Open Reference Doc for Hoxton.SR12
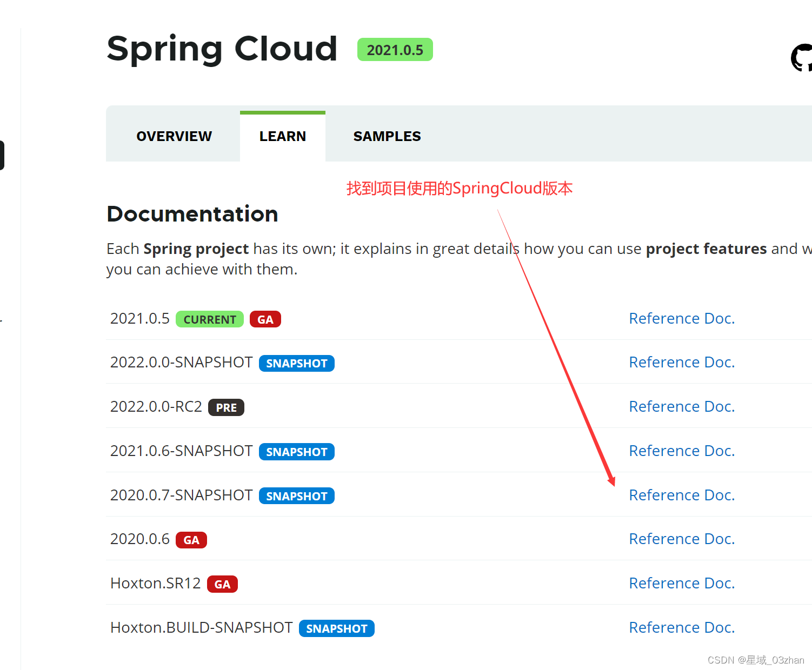The width and height of the screenshot is (812, 670). click(682, 583)
